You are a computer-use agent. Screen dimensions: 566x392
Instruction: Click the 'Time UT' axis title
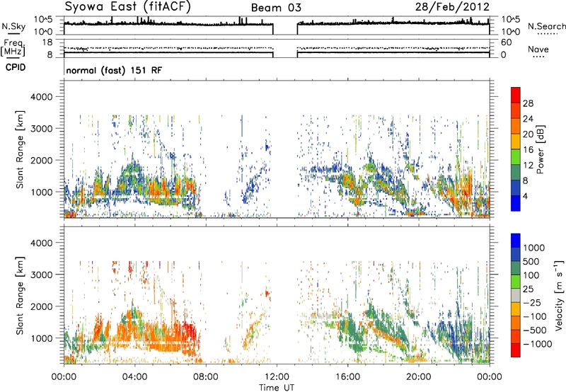pos(277,388)
